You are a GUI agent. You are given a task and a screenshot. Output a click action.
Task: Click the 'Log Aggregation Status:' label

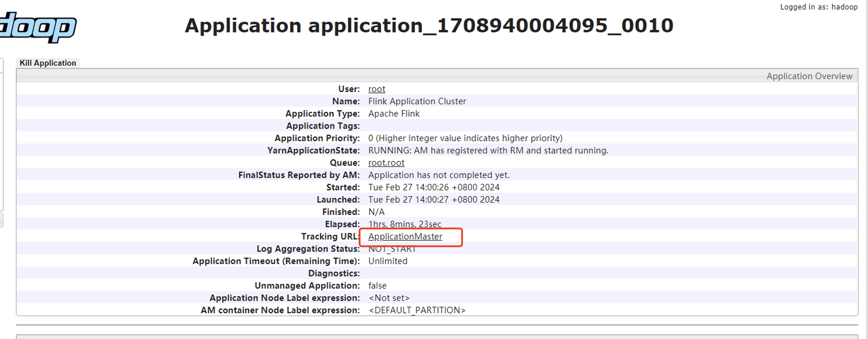[x=308, y=249]
